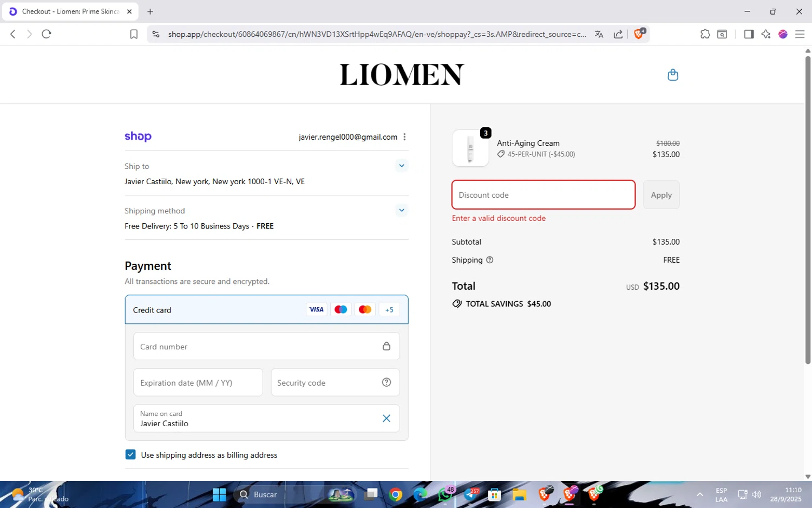
Task: Close the Checkout - Liomen tab
Action: [129, 11]
